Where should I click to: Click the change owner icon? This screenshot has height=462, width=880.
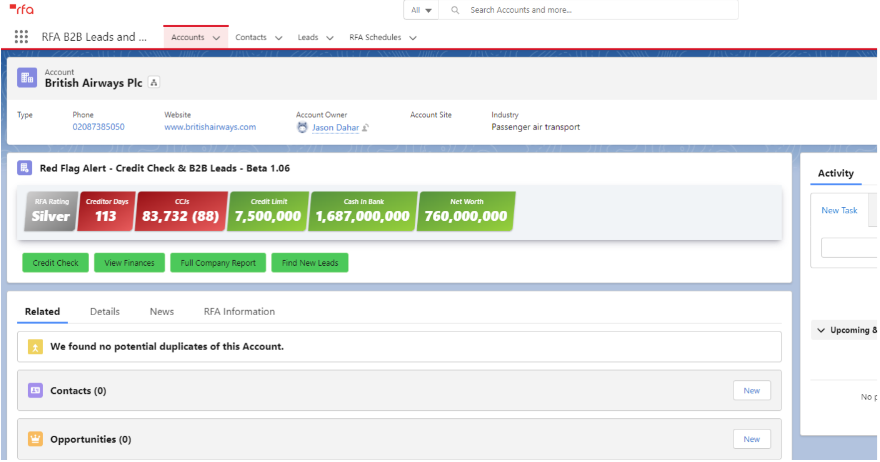[x=365, y=128]
